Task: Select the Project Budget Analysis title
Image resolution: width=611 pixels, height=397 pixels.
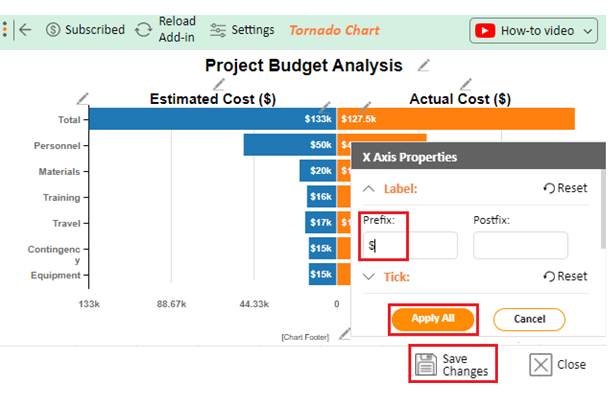Action: pyautogui.click(x=304, y=65)
